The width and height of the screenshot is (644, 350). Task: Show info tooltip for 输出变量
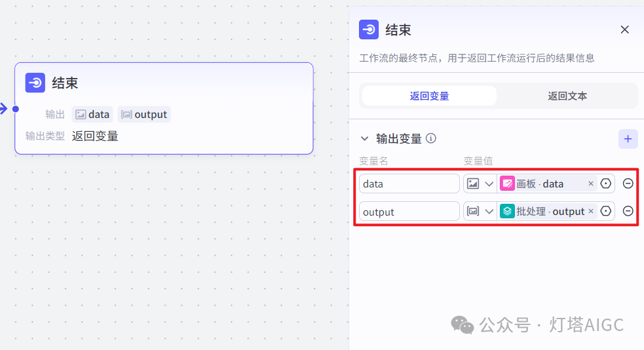[431, 138]
